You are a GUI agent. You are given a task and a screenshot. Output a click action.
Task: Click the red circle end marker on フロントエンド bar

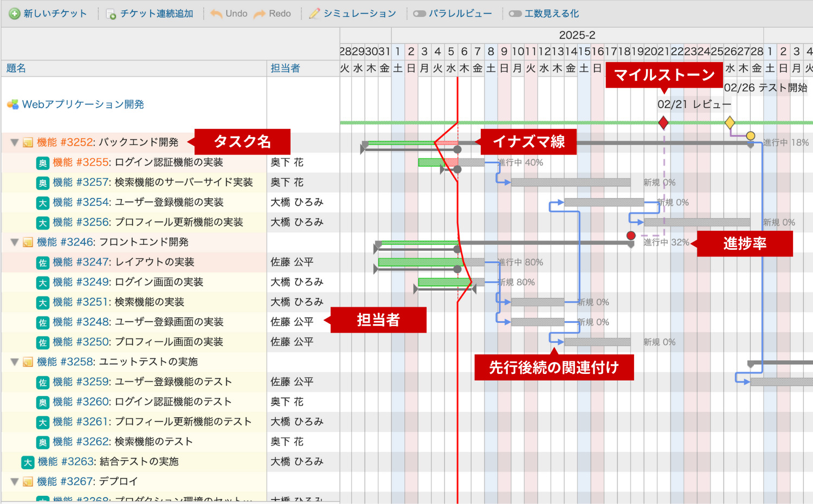coord(631,235)
